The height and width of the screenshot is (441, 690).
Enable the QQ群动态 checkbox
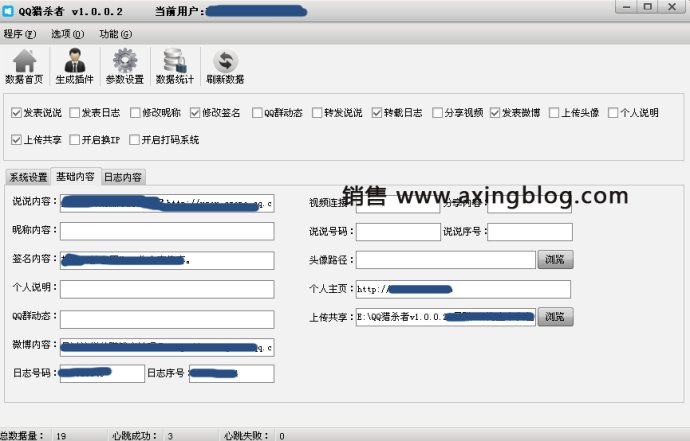tap(257, 113)
